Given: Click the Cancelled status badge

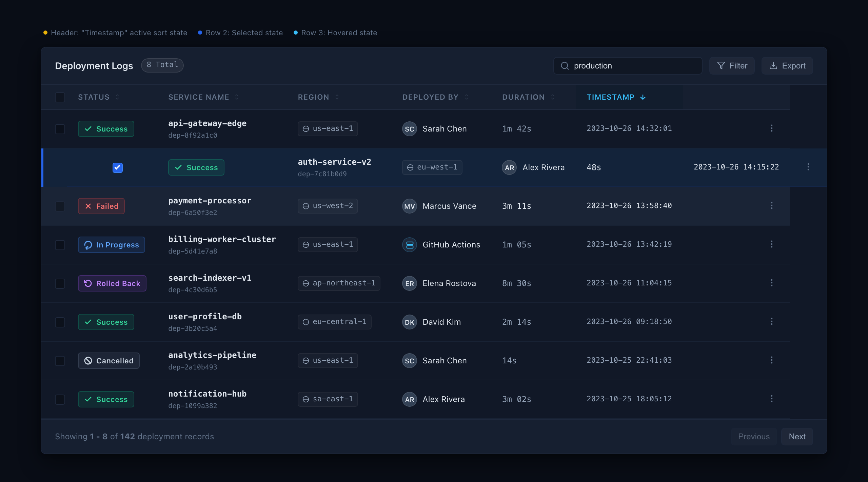Looking at the screenshot, I should pyautogui.click(x=109, y=361).
